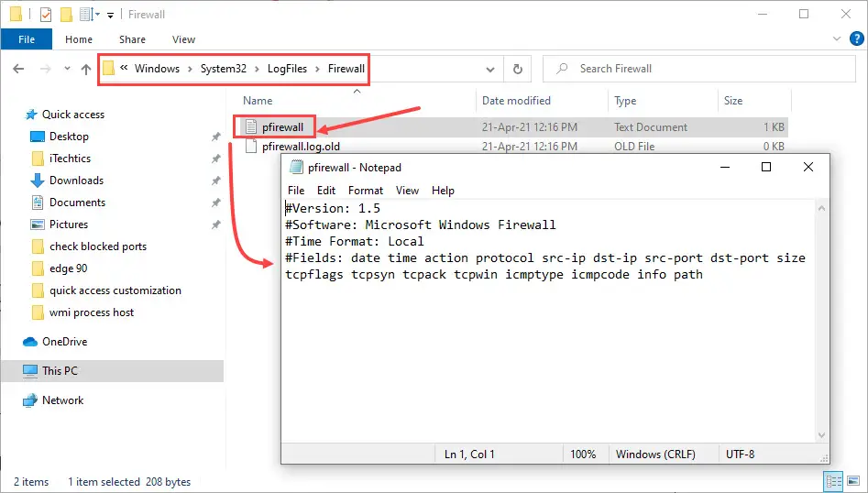
Task: Select Quick access in navigation pane
Action: coord(73,115)
